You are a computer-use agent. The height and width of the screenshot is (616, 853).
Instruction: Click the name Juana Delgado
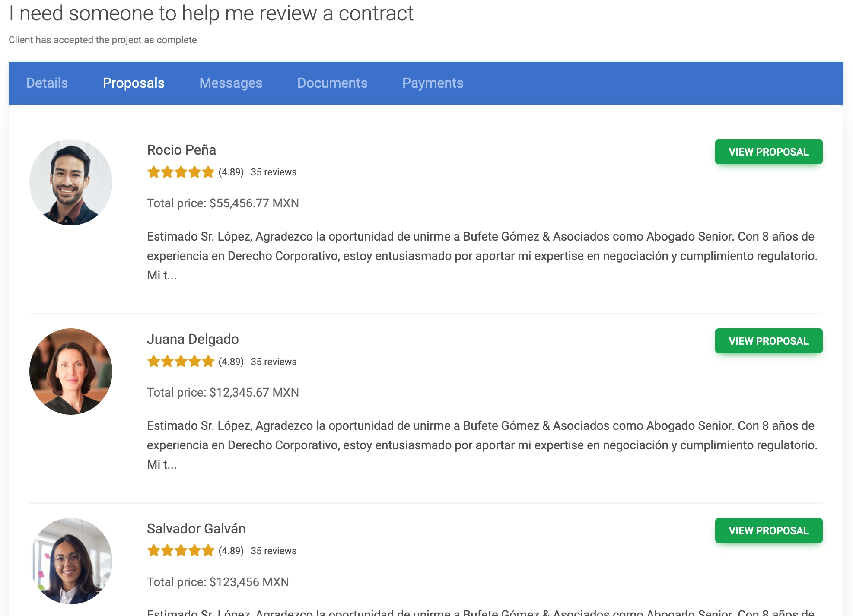coord(193,339)
